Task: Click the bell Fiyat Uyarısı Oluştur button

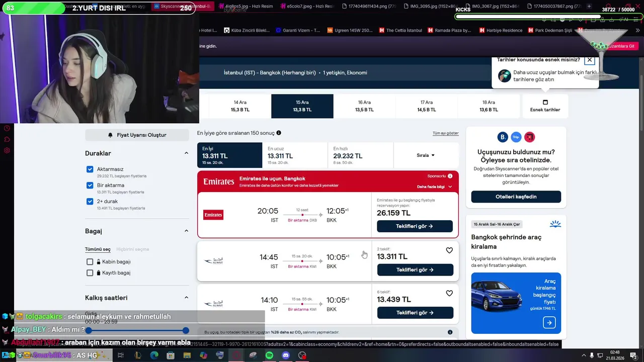Action: coord(137,135)
